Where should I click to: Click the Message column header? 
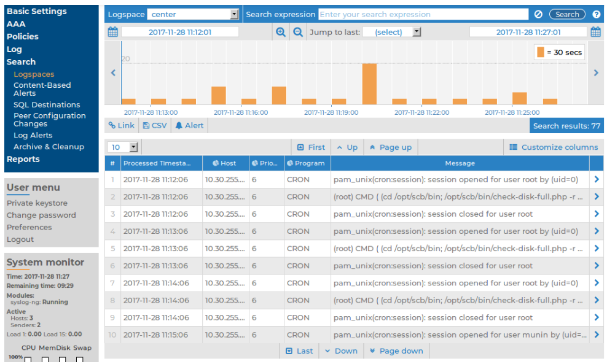pos(460,163)
